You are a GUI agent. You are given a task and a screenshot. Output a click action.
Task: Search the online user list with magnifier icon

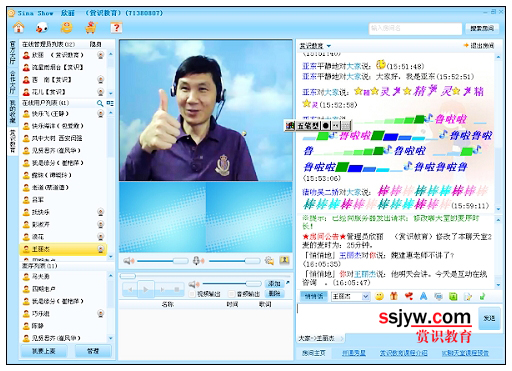[100, 103]
